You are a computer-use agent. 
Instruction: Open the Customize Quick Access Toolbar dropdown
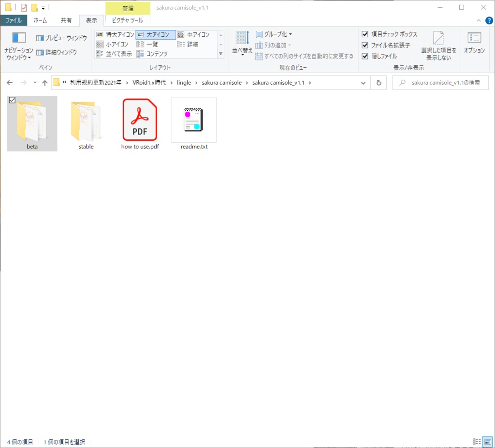[43, 8]
